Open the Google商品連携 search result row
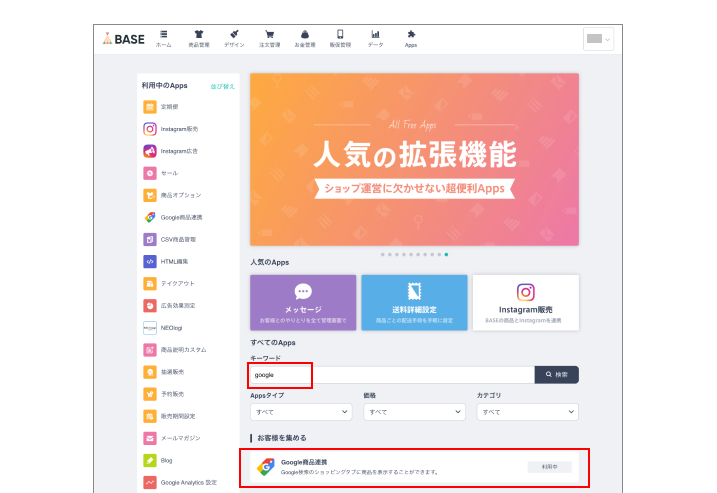 [x=414, y=467]
